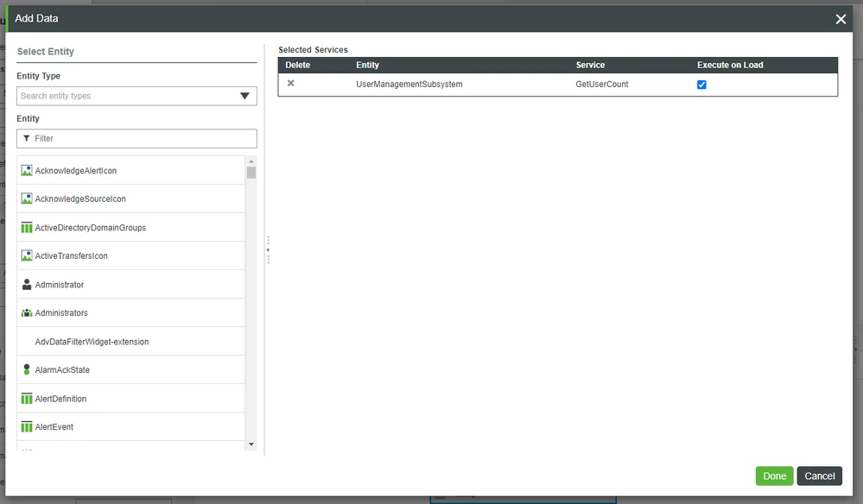Image resolution: width=863 pixels, height=504 pixels.
Task: Select AdvDataFilterWidget-extension entity
Action: tap(131, 341)
